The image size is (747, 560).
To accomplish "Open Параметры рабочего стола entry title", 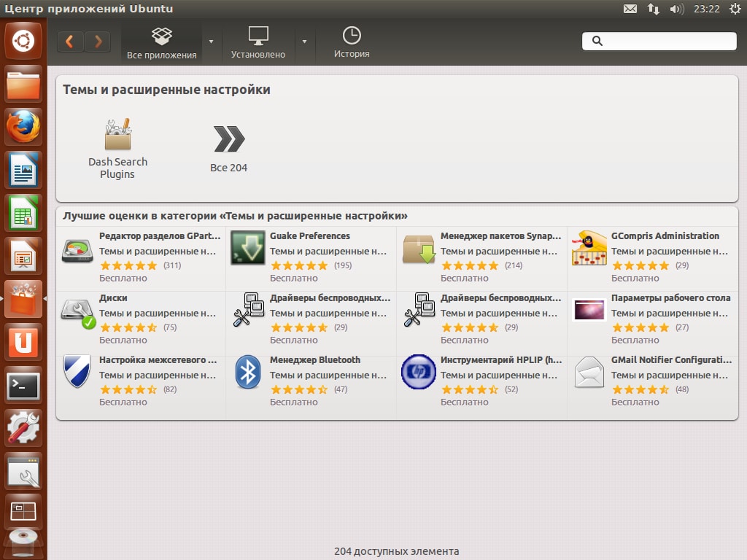I will [x=671, y=298].
